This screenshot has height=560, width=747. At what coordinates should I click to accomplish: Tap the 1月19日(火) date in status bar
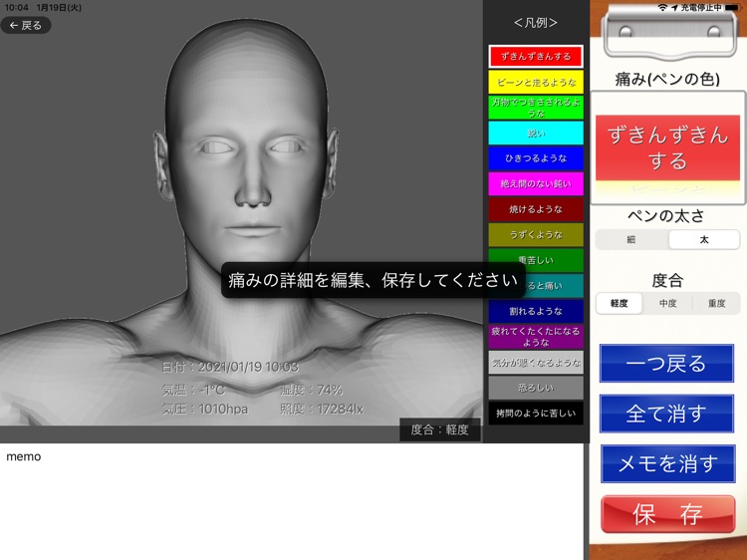(x=59, y=8)
